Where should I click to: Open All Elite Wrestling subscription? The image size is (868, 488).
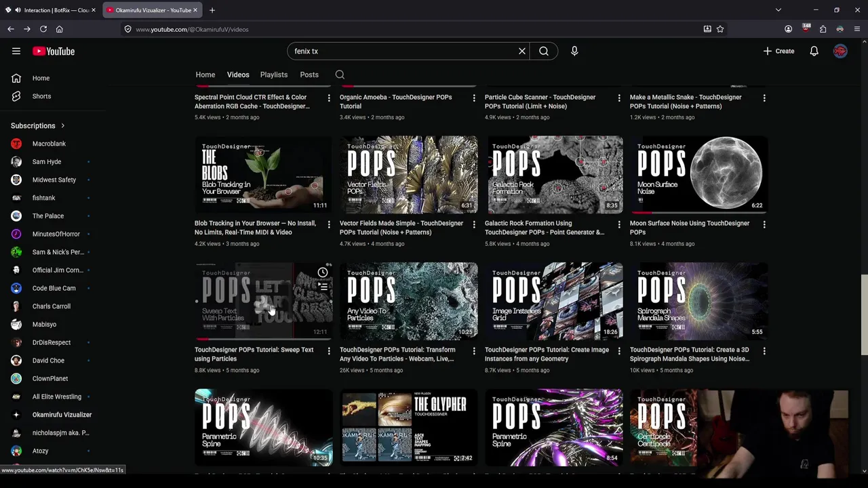click(x=56, y=396)
